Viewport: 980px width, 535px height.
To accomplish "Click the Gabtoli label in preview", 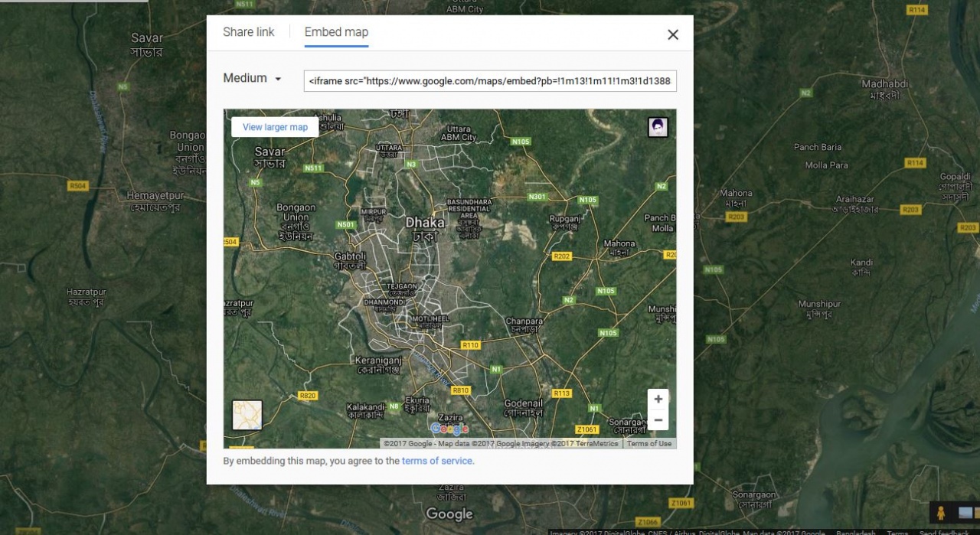I will [x=351, y=261].
